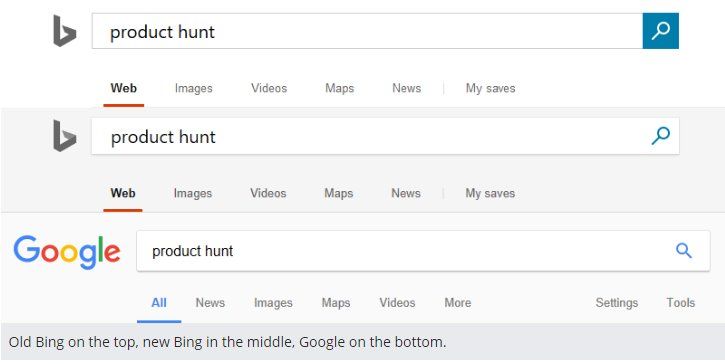Click the old Bing logo icon

pyautogui.click(x=64, y=31)
